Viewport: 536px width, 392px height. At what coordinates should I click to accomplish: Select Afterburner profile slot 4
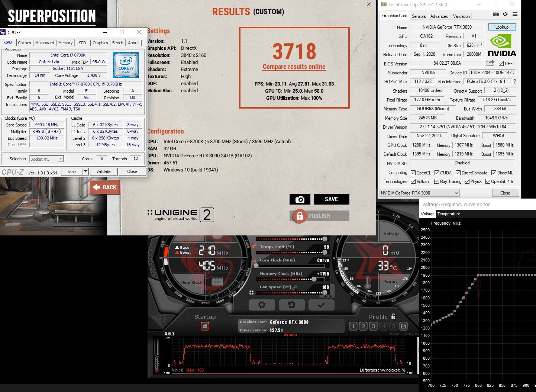(x=384, y=327)
